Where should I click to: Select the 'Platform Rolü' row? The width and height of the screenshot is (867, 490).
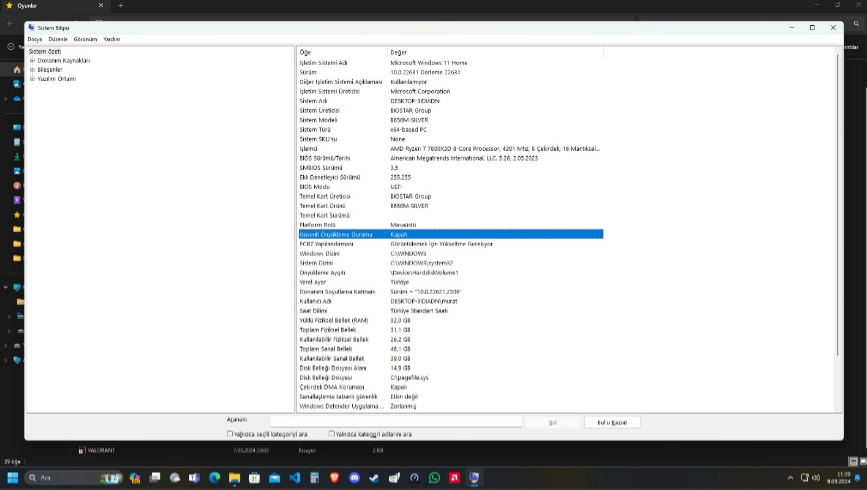coord(450,225)
